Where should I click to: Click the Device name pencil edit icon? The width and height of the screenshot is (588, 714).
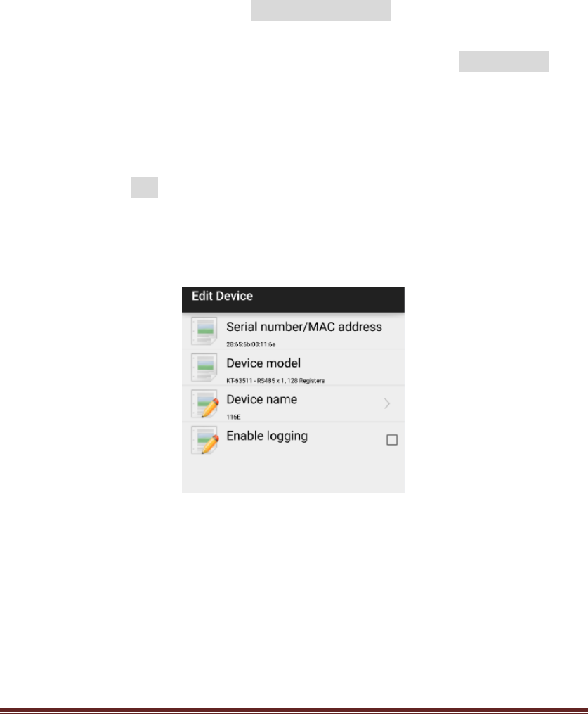tap(205, 404)
